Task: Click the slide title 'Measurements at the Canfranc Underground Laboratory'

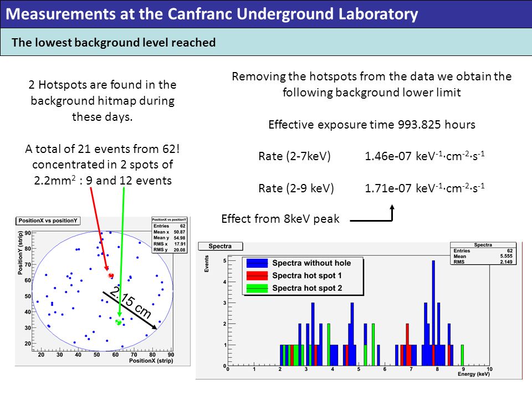Action: [x=212, y=14]
